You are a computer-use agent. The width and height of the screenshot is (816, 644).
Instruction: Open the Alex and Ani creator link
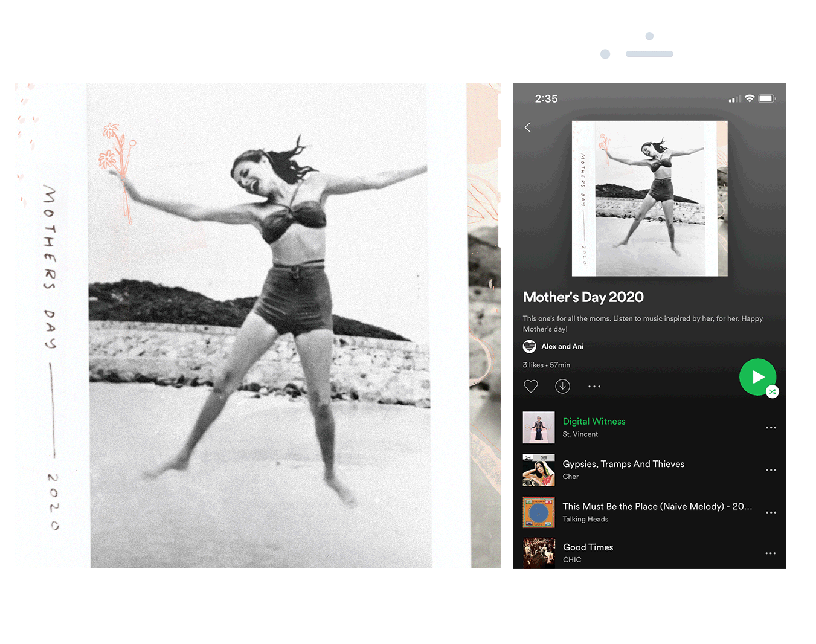(562, 346)
